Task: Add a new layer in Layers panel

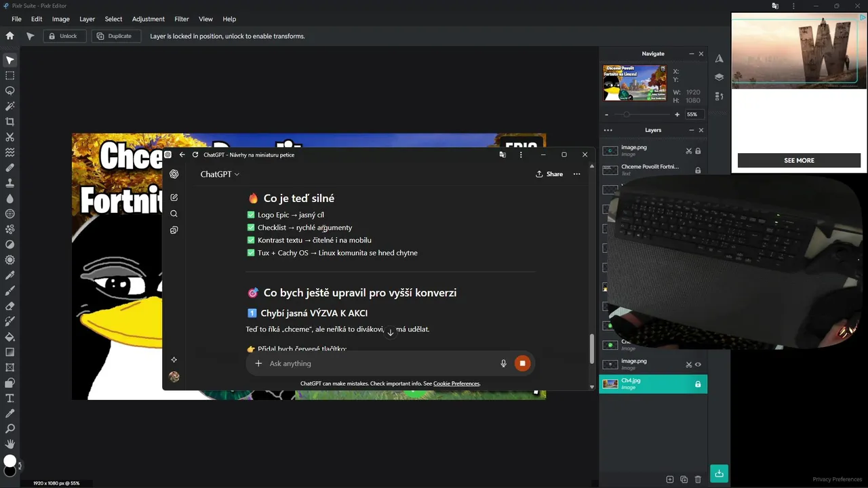Action: click(x=670, y=479)
